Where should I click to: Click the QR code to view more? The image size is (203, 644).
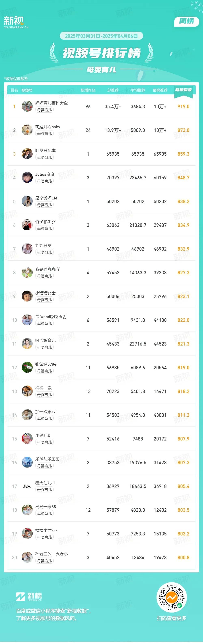click(x=172, y=598)
